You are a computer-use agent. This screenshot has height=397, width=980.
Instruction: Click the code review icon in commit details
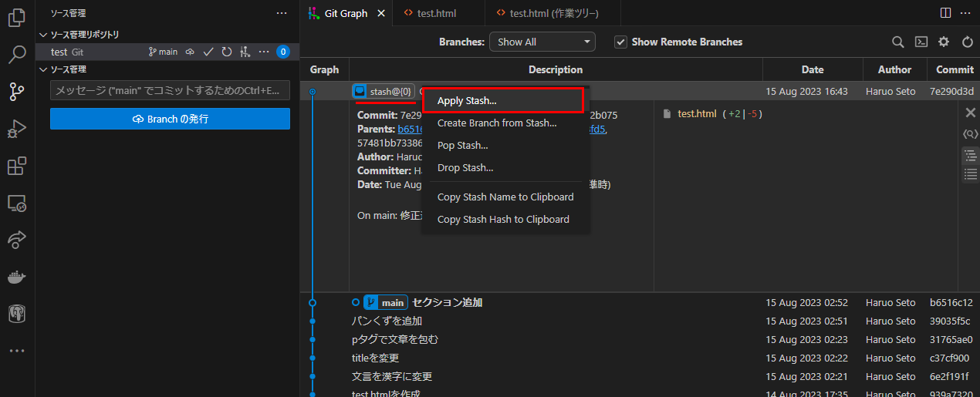971,134
